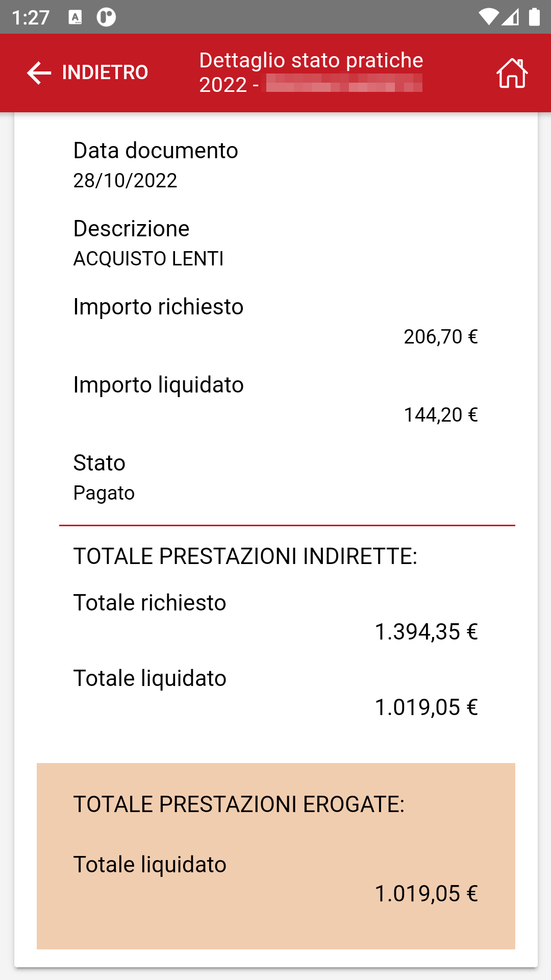Tap the 'Dettaglio stato pratiche' title

point(311,60)
